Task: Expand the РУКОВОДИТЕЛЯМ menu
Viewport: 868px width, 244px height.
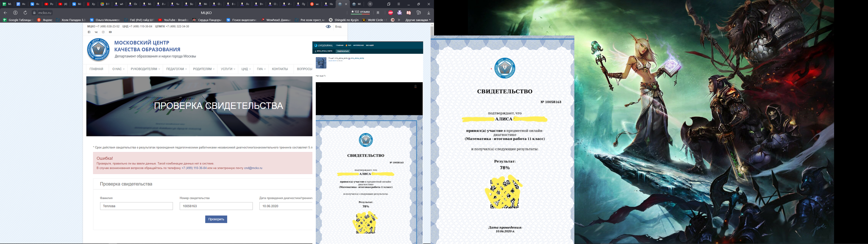Action: (145, 69)
